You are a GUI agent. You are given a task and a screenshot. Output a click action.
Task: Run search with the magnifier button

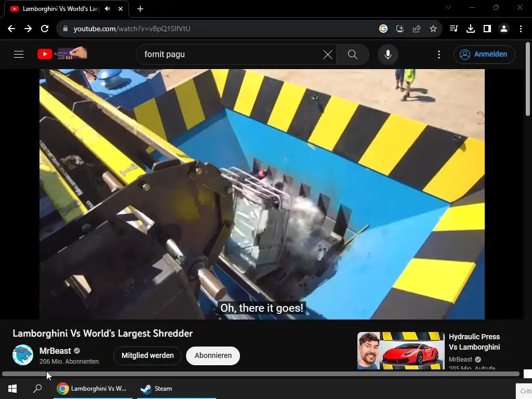point(353,54)
